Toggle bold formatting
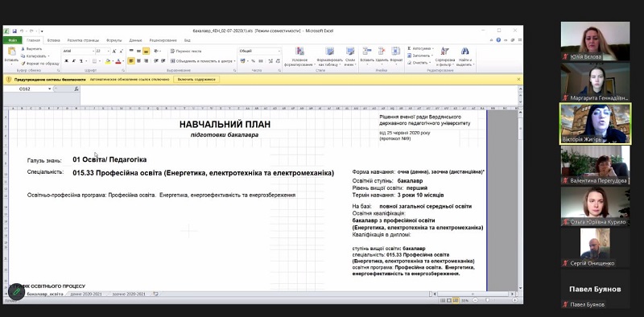 66,61
